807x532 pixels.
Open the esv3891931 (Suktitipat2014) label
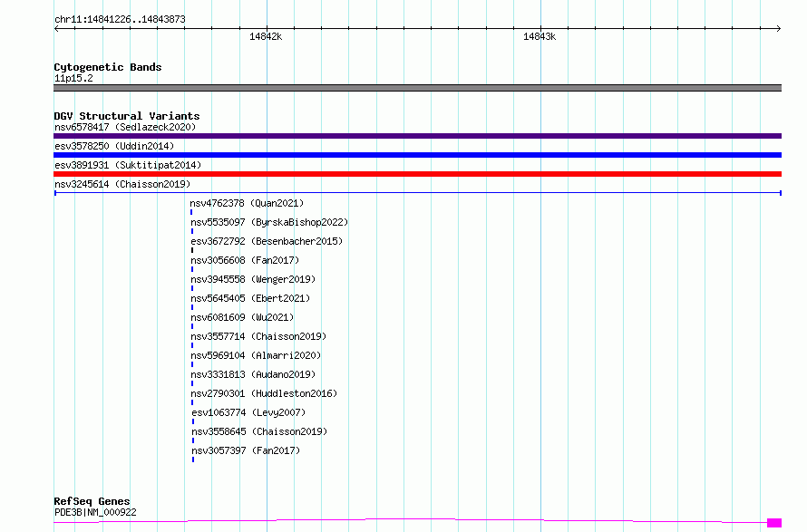pyautogui.click(x=128, y=165)
